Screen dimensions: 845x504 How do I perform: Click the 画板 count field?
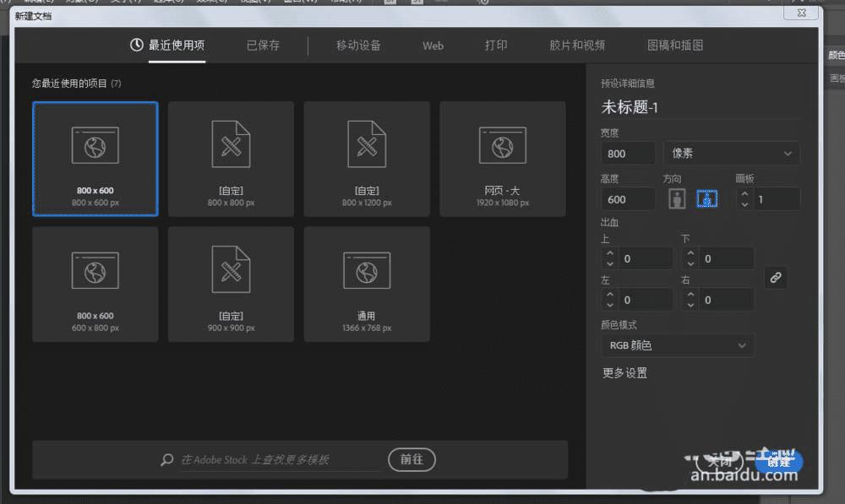776,199
